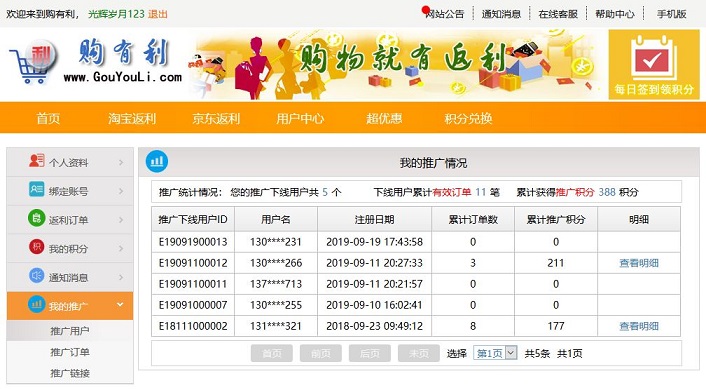Click the 明细 column header
Image resolution: width=706 pixels, height=390 pixels.
click(639, 220)
